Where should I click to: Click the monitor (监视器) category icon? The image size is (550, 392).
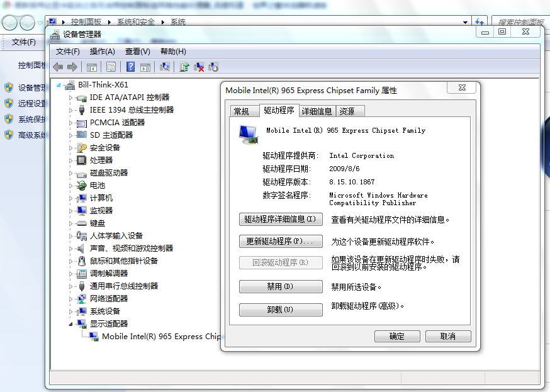(81, 210)
